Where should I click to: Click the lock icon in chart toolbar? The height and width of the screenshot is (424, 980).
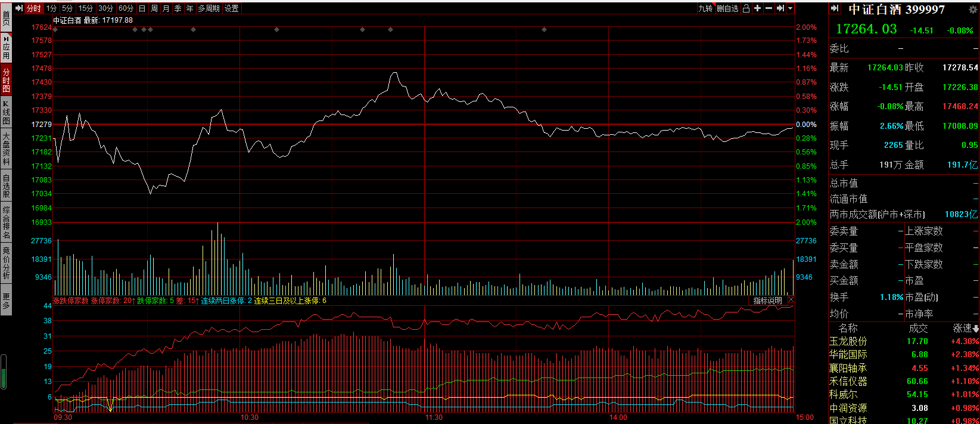746,8
